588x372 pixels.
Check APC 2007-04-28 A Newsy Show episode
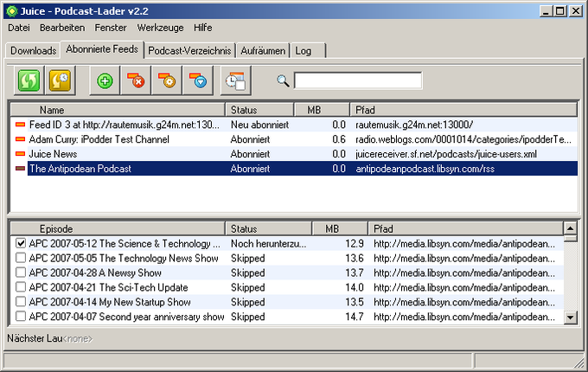21,273
